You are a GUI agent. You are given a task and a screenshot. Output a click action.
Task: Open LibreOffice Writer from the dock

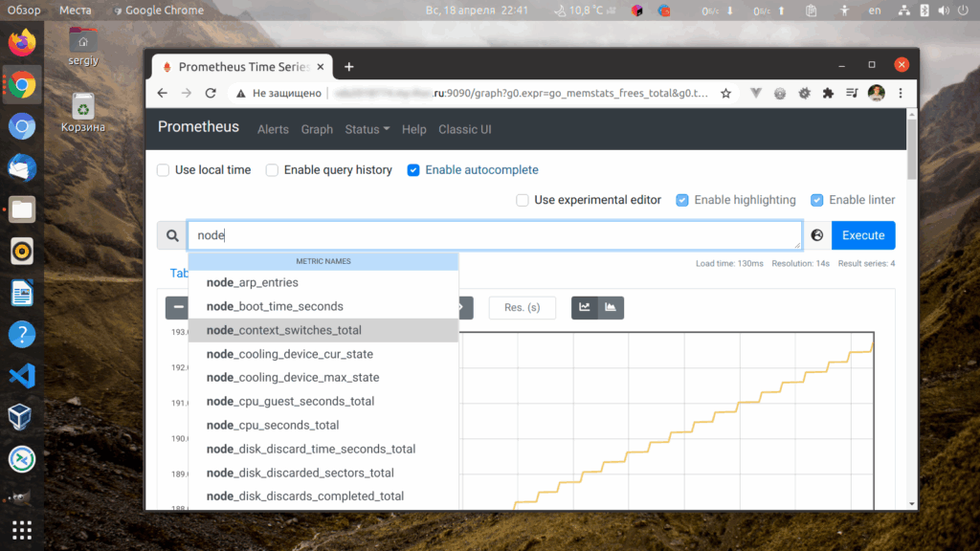pos(22,293)
